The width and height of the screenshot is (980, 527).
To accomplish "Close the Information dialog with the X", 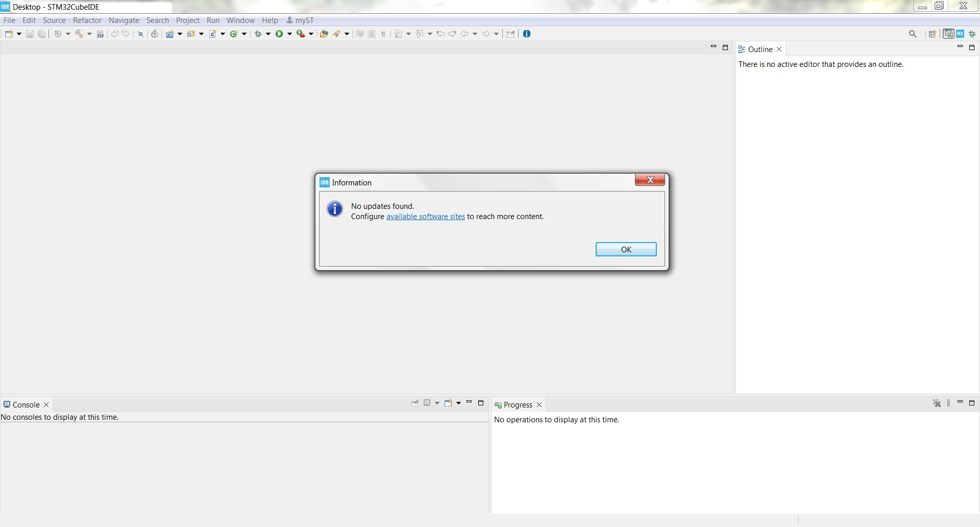I will pyautogui.click(x=650, y=180).
